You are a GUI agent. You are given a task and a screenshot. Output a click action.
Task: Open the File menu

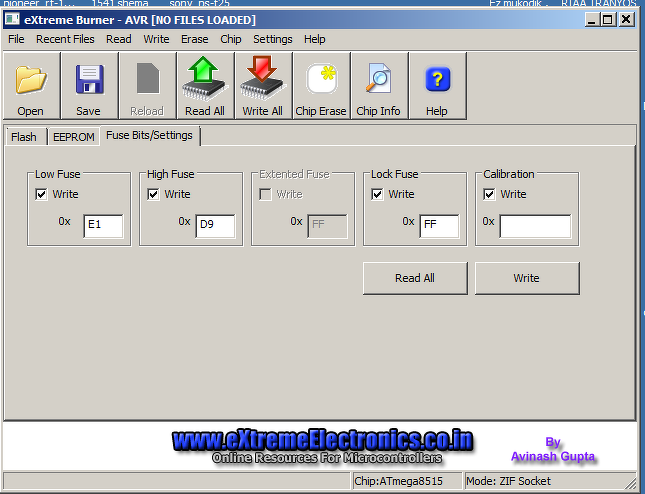(16, 39)
